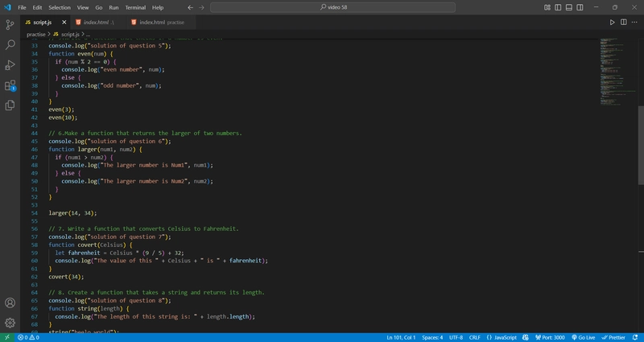Open the Run and Debug view
Screen dimensions: 644x342
[10, 65]
